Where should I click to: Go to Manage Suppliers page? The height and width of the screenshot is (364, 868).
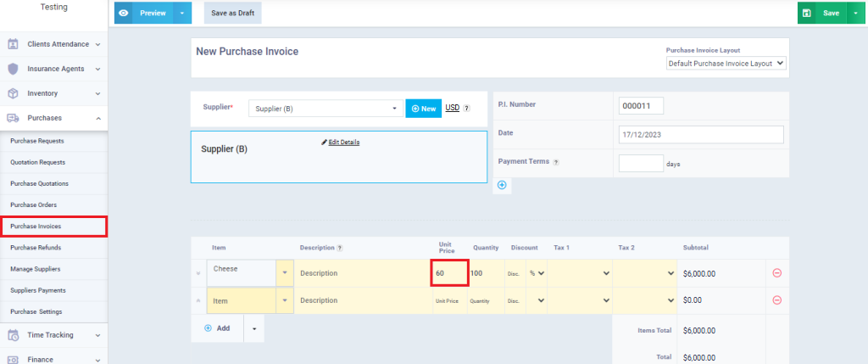36,269
